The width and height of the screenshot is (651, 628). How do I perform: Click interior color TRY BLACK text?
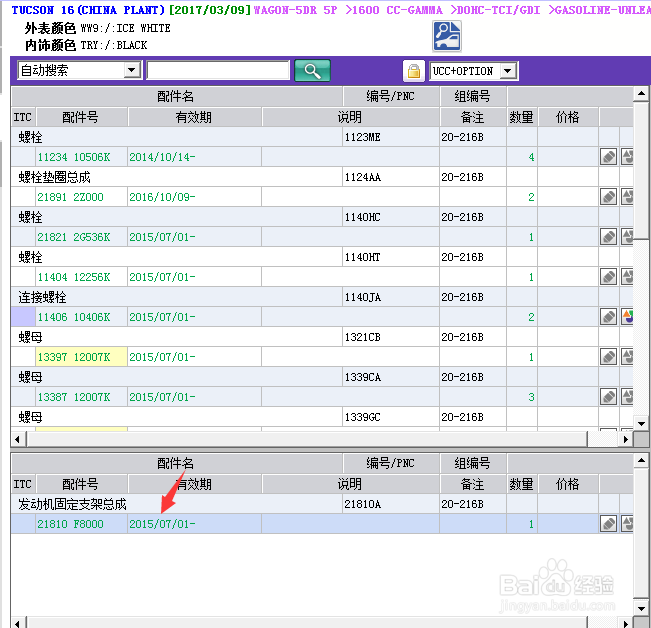coord(114,45)
